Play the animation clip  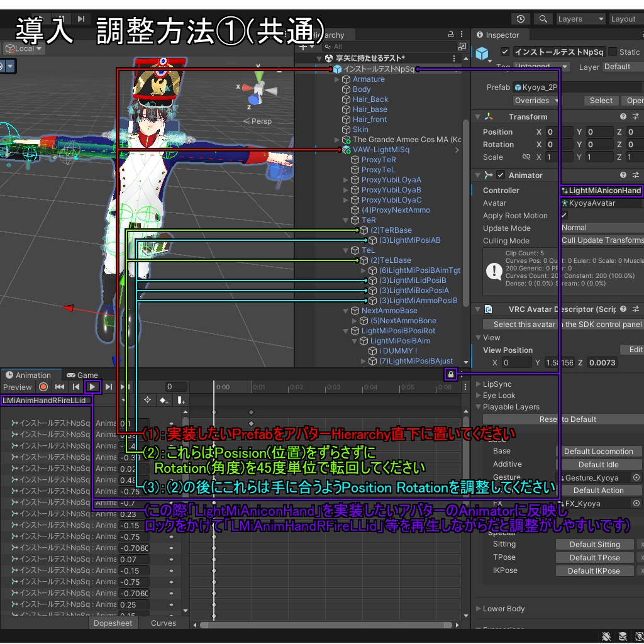click(x=92, y=387)
